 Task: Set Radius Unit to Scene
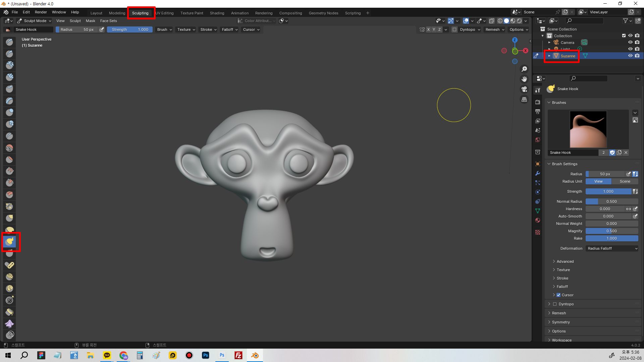[x=625, y=181]
